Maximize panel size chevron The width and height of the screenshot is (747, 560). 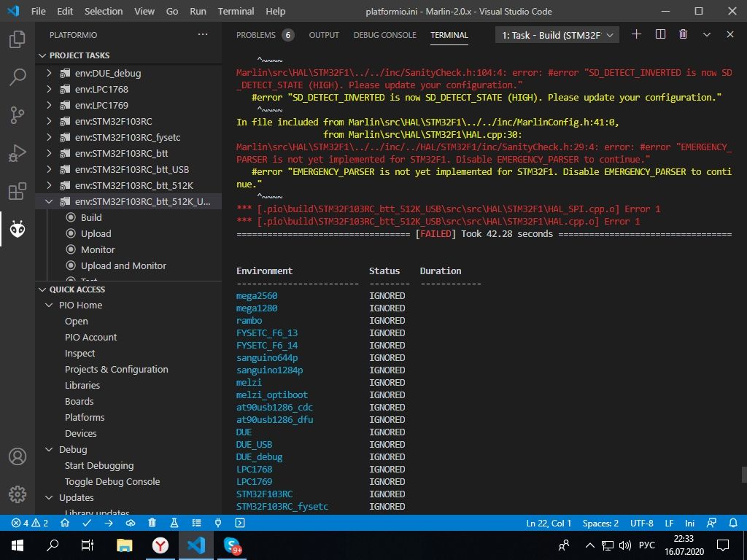[x=706, y=34]
